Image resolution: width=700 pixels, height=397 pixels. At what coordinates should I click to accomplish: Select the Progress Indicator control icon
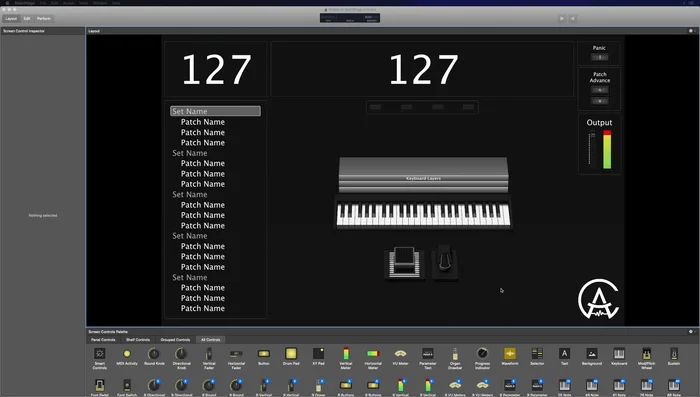[482, 354]
